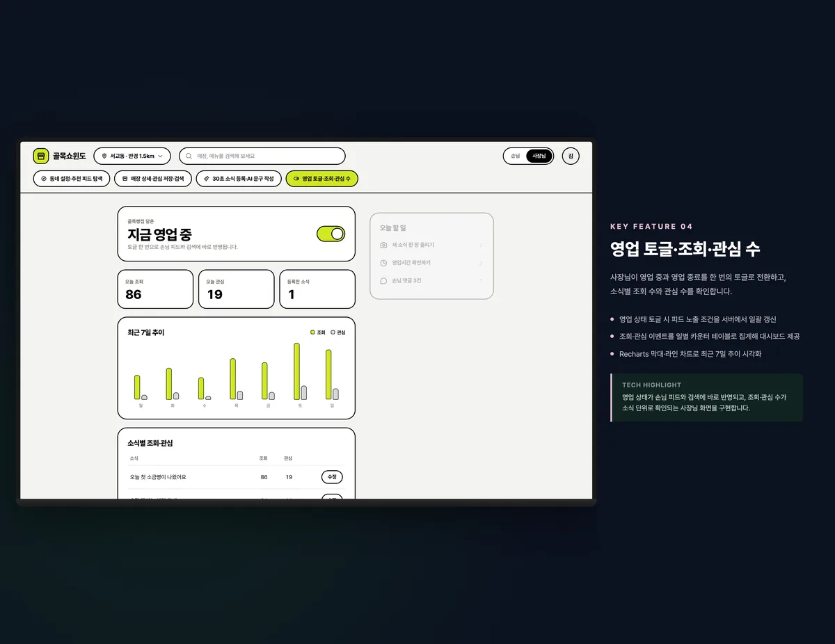Click the speech bubble icon next to 손님 댓글 3건

pyautogui.click(x=383, y=281)
